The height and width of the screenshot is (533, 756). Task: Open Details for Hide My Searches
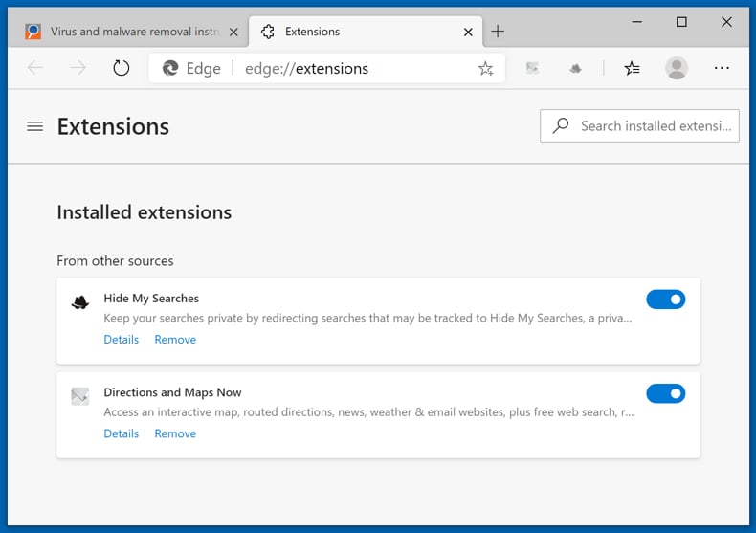pos(121,340)
